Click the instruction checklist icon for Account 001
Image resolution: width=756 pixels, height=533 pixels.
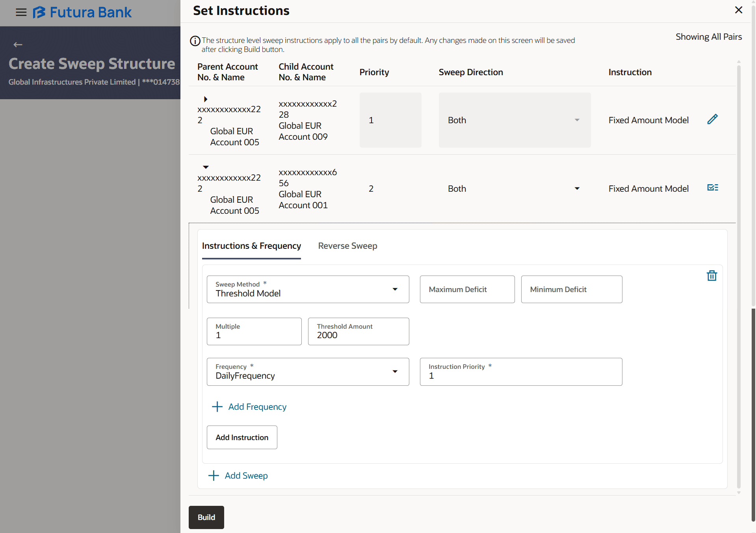(x=712, y=188)
